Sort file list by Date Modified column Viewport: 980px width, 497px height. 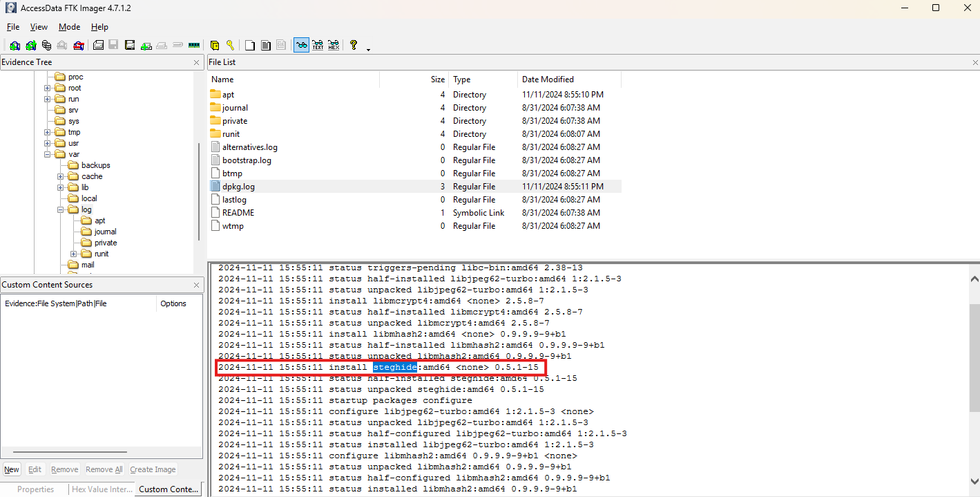(x=548, y=79)
